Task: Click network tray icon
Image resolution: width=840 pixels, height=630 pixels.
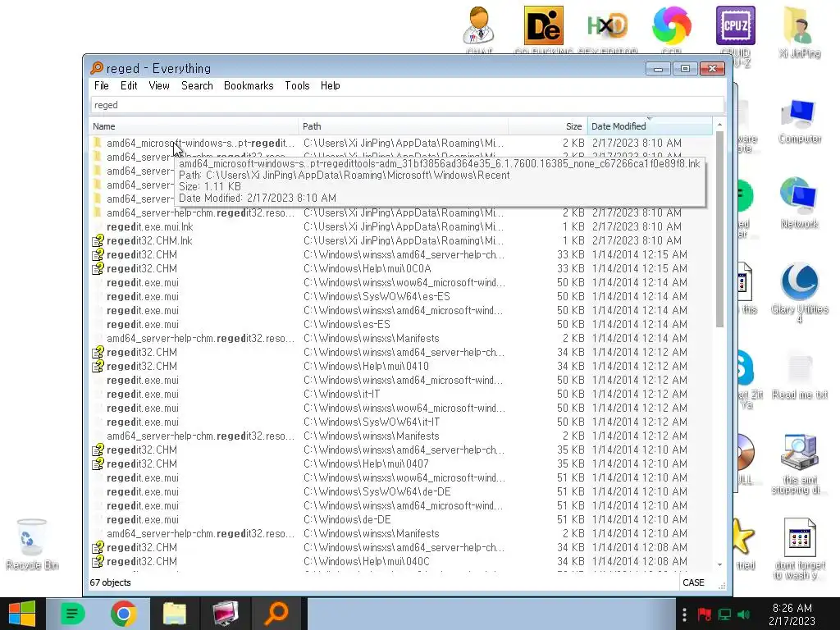Action: pyautogui.click(x=725, y=614)
